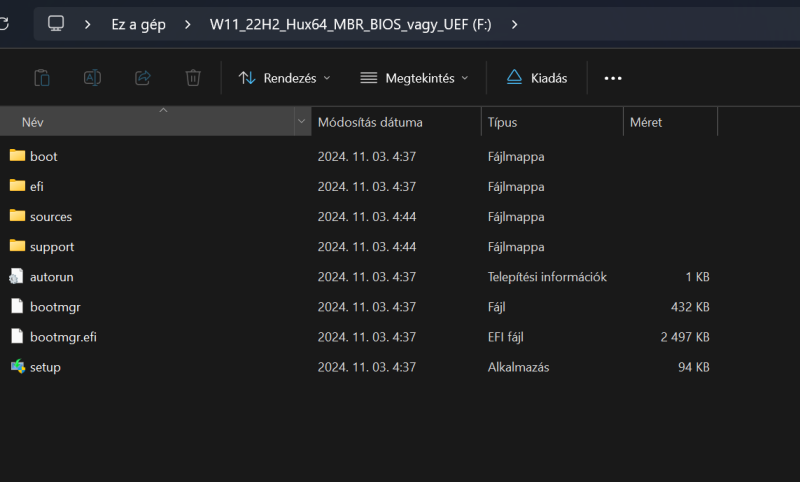The image size is (800, 482).
Task: Select the bootmgr file icon
Action: [x=17, y=306]
